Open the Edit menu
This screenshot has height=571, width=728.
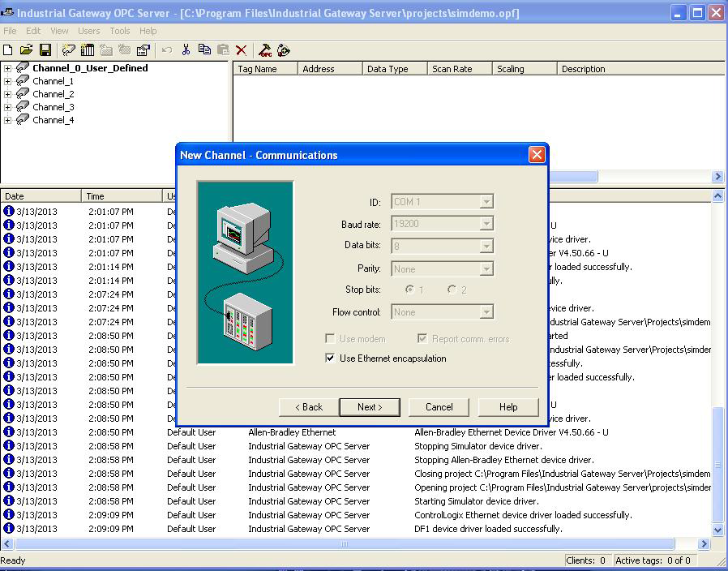coord(33,31)
